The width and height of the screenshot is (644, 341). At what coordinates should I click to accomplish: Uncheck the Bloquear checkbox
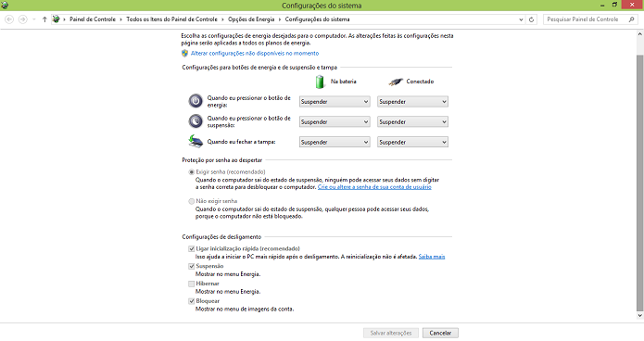click(x=192, y=301)
